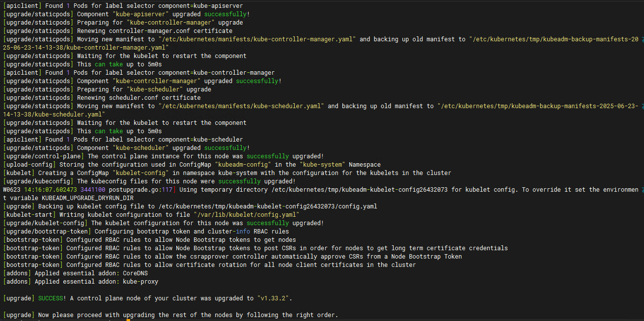Click line ending with component=kube-controller-manager

139,72
